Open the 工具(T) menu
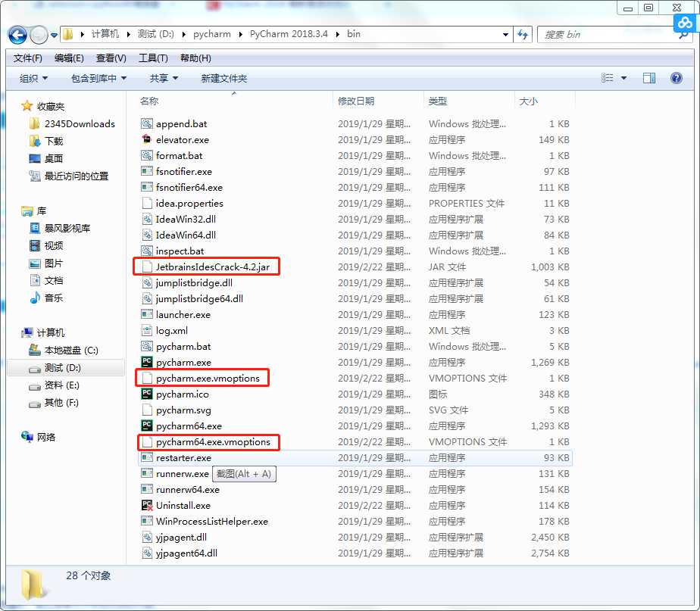Viewport: 700px width, 611px height. tap(153, 58)
